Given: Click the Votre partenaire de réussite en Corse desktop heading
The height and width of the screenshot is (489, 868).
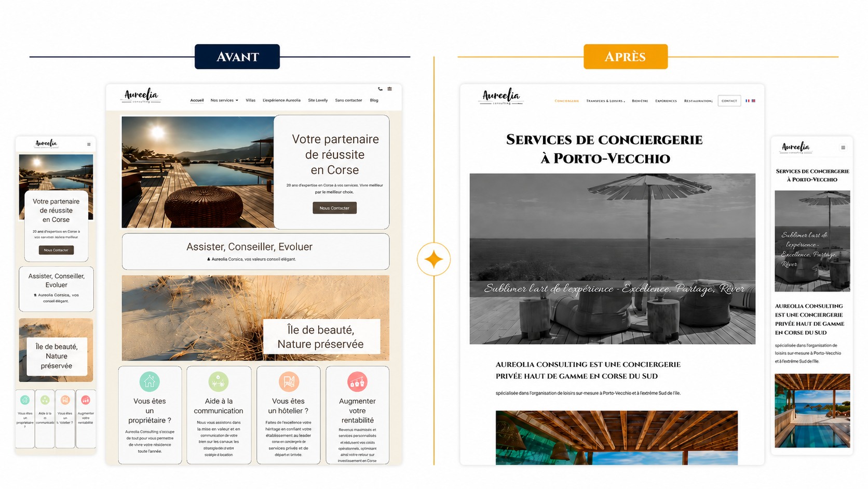Looking at the screenshot, I should (335, 154).
